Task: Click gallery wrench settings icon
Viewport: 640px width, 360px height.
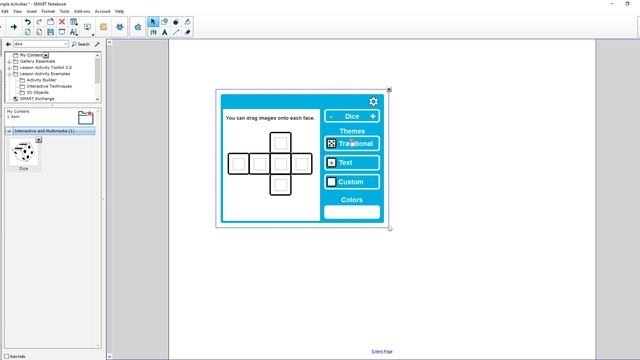Action: pos(97,44)
